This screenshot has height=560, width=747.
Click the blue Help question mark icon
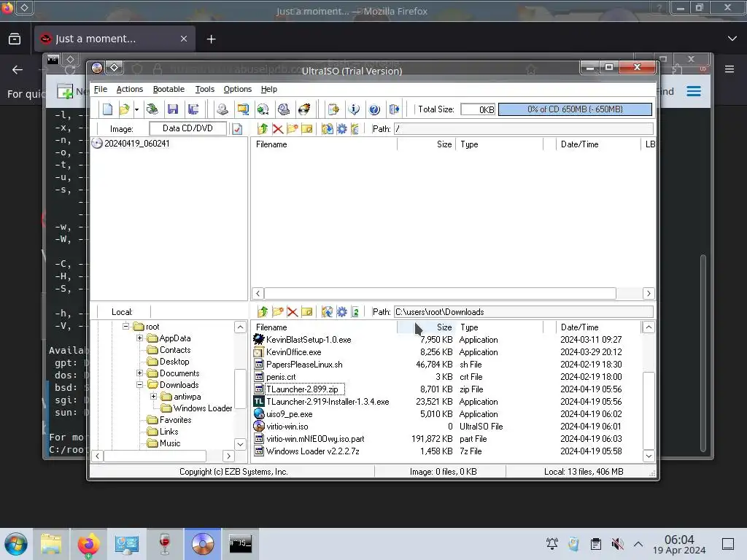374,109
